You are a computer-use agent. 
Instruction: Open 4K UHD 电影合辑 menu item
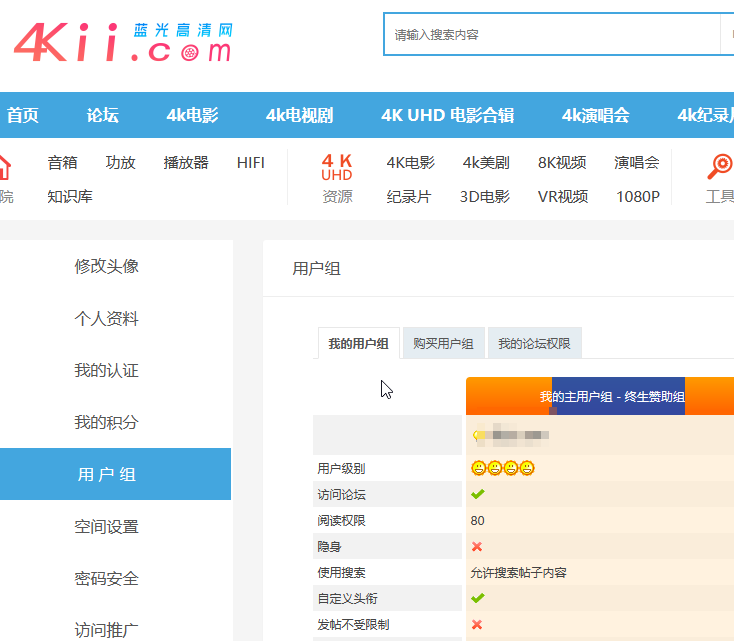pyautogui.click(x=448, y=115)
